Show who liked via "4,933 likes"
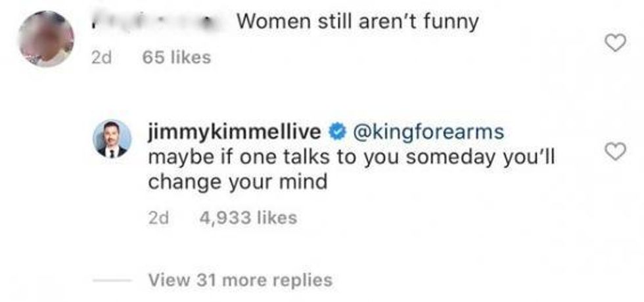This screenshot has height=302, width=644. tap(248, 217)
